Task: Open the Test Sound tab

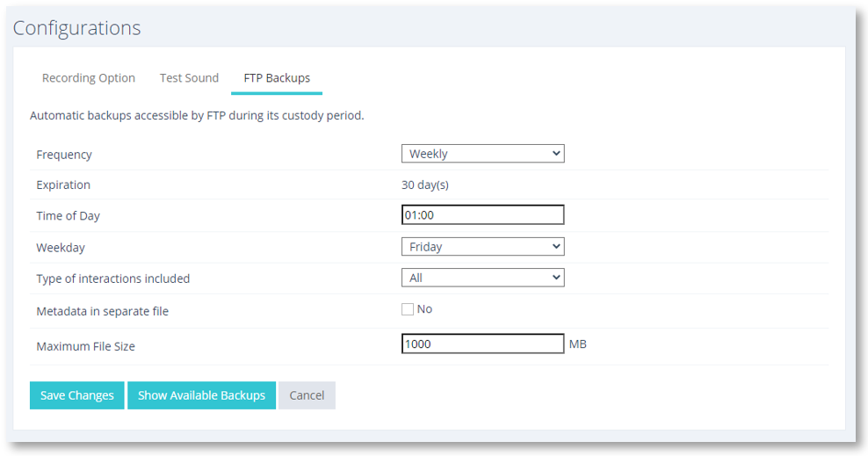Action: point(189,78)
